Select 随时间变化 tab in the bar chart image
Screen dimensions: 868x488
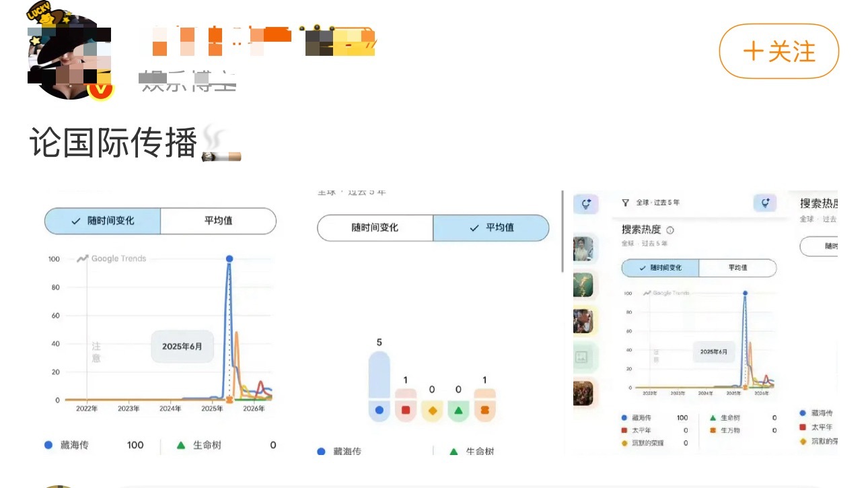tap(375, 228)
